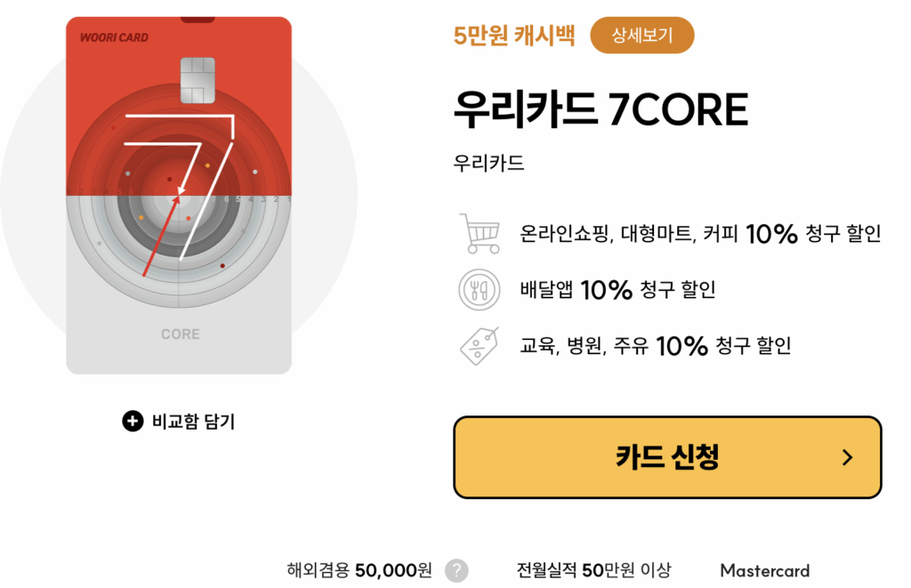Click the 해외겸용 50,000원 annual fee text
Image resolution: width=911 pixels, height=588 pixels.
(359, 570)
